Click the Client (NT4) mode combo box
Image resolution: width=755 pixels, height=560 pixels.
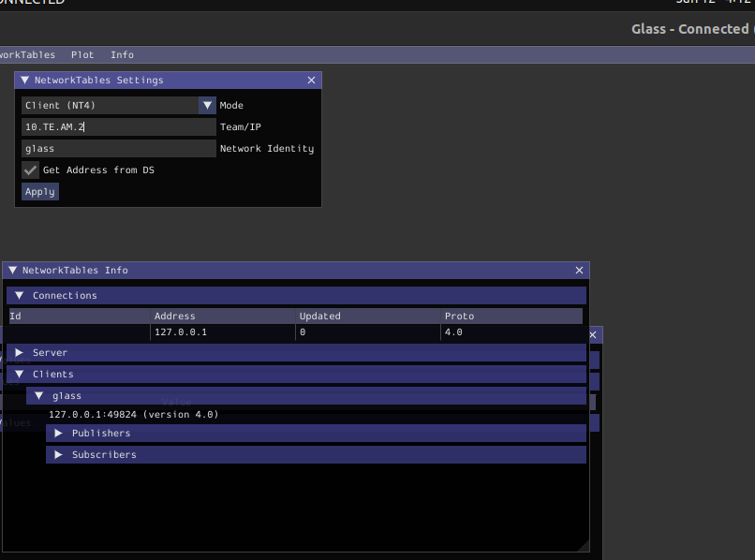(x=110, y=106)
